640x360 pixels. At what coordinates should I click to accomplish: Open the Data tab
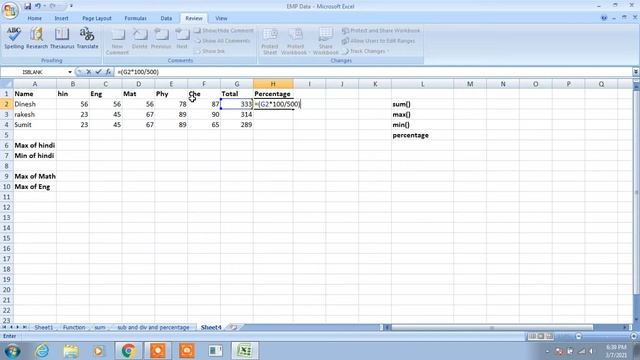click(x=166, y=18)
